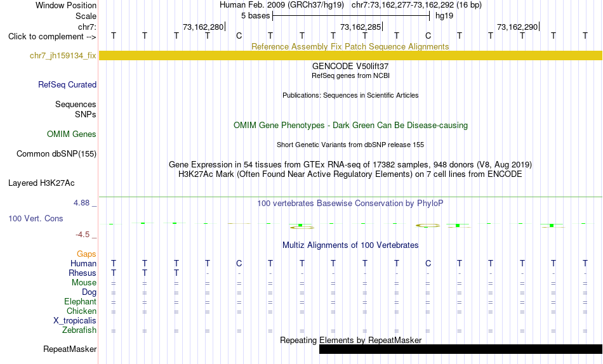
Task: Click the RepeatMasker track label
Action: click(x=70, y=349)
